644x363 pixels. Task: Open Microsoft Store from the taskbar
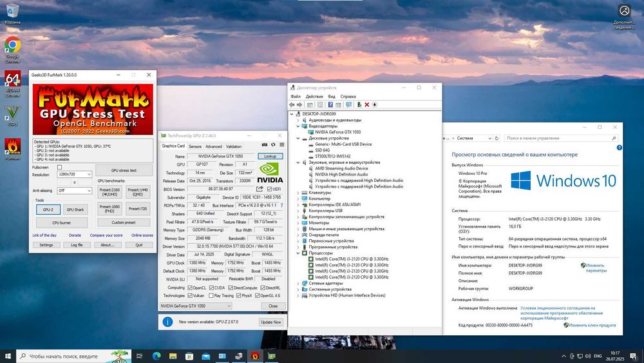[189, 356]
